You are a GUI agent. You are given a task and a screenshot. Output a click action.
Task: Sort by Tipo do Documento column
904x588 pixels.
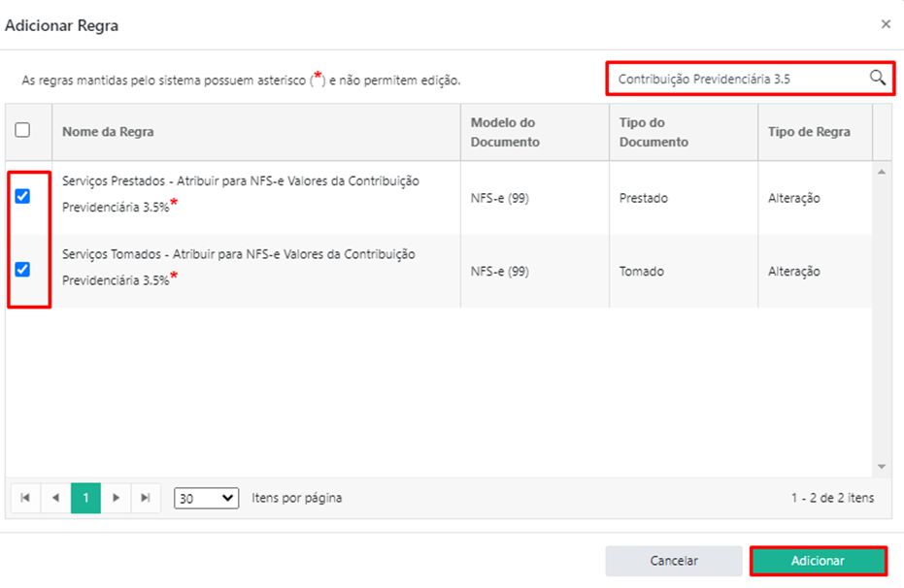(653, 132)
